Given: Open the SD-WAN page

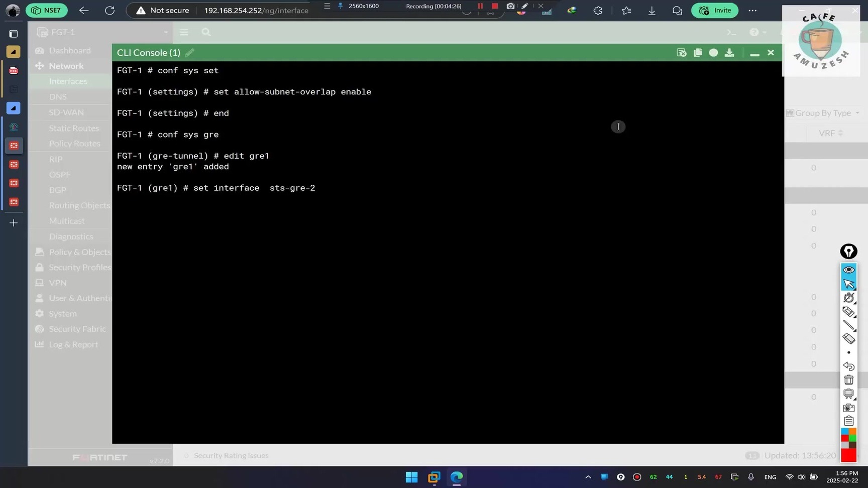Looking at the screenshot, I should coord(66,112).
